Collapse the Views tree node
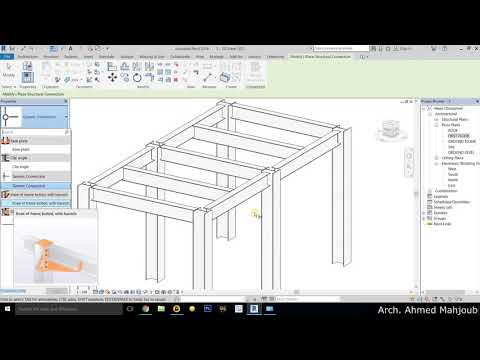This screenshot has width=480, height=360. click(425, 108)
